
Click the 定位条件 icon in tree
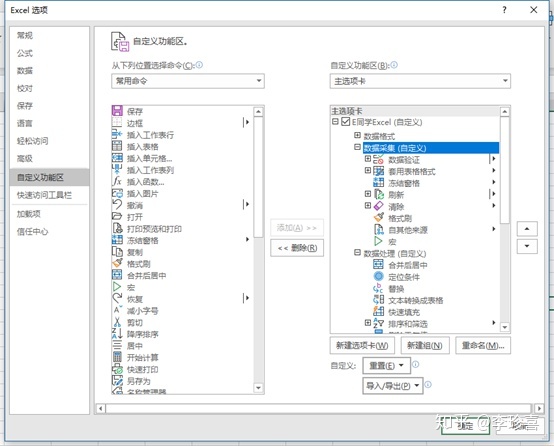378,276
